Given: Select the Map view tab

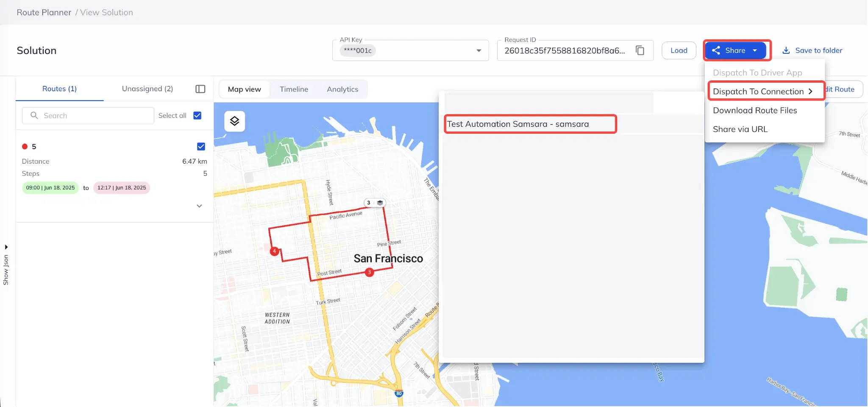Looking at the screenshot, I should click(x=245, y=89).
